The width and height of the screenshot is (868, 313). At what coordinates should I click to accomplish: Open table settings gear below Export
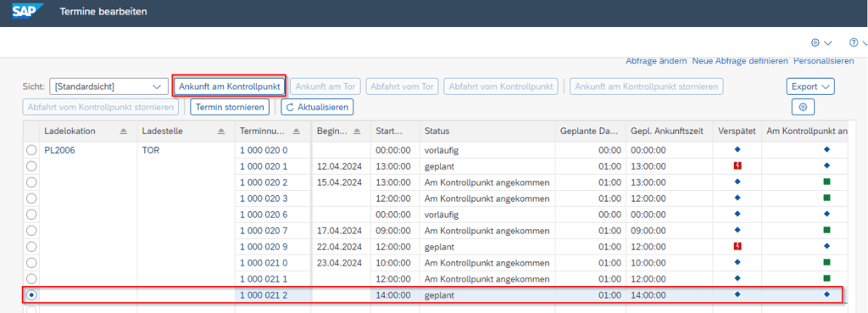[x=803, y=107]
